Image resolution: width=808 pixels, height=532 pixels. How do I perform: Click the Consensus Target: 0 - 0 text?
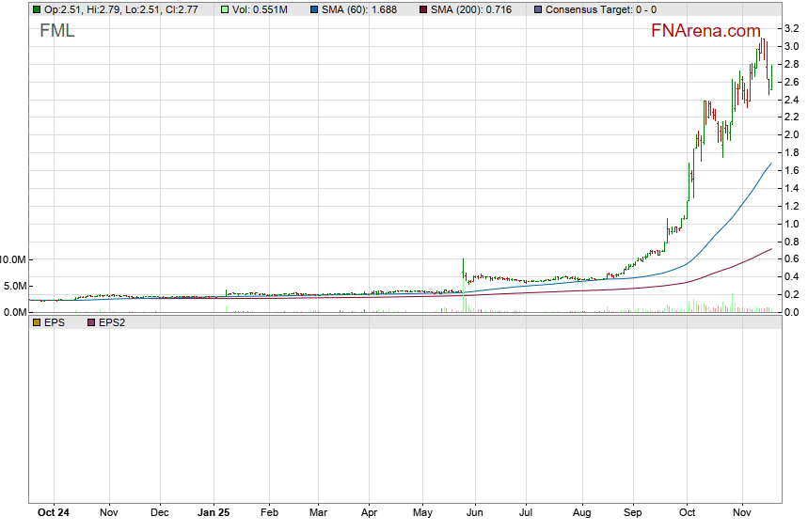(x=601, y=9)
